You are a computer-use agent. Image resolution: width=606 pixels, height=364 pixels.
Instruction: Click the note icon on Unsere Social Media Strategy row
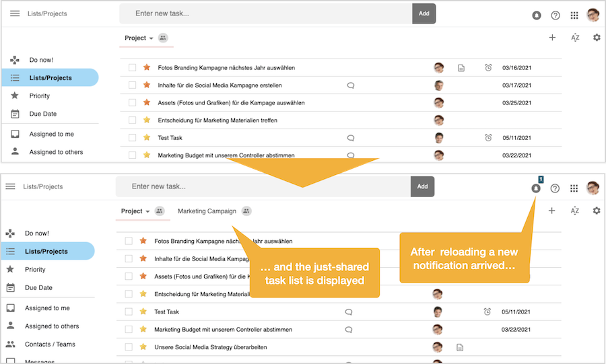pyautogui.click(x=460, y=347)
